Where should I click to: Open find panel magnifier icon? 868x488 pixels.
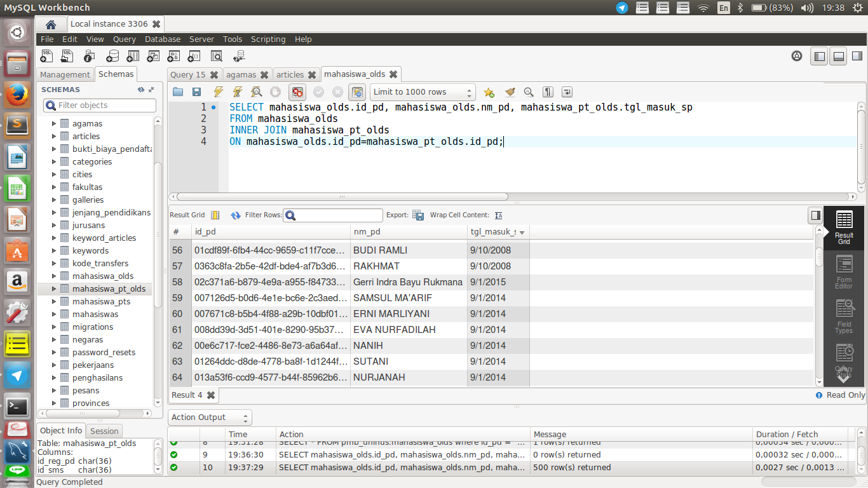point(529,92)
